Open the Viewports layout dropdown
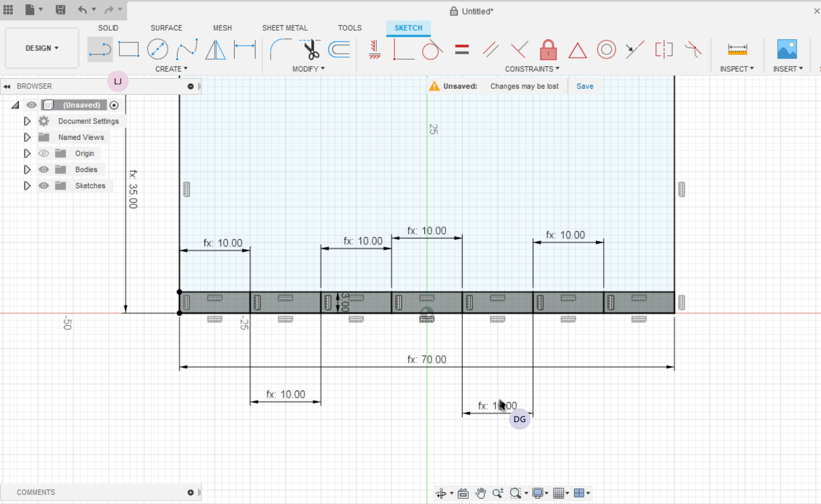 582,493
